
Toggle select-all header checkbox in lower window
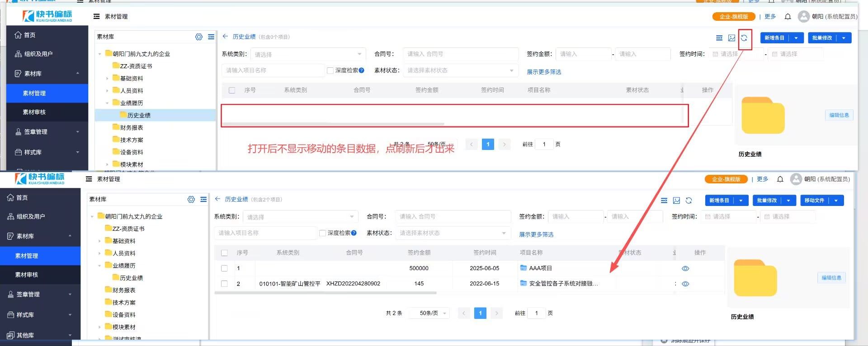coord(224,253)
